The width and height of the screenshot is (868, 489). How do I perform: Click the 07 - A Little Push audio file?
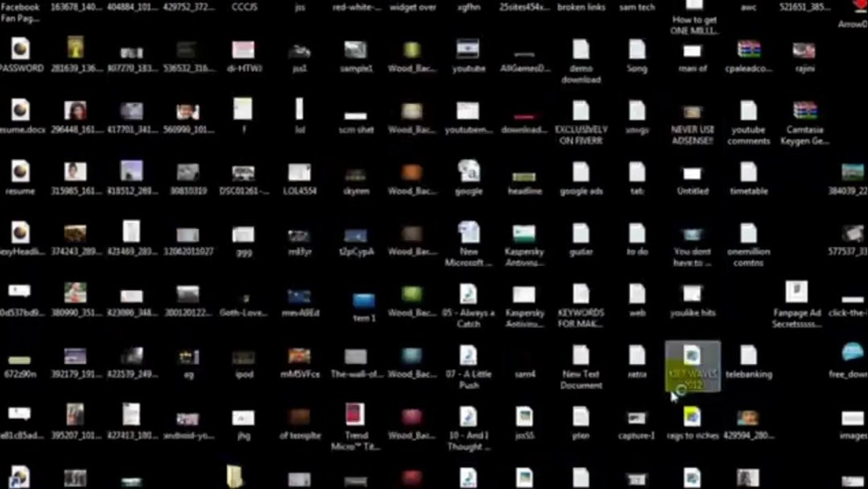(x=468, y=355)
